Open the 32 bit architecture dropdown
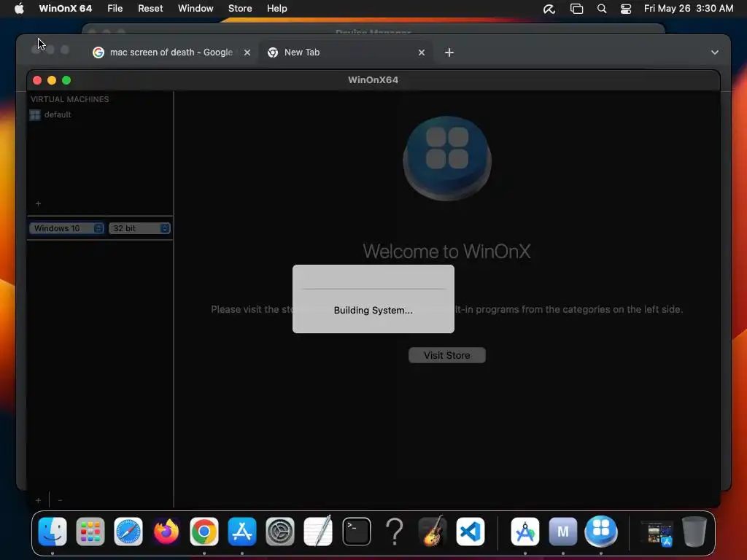 coord(139,228)
